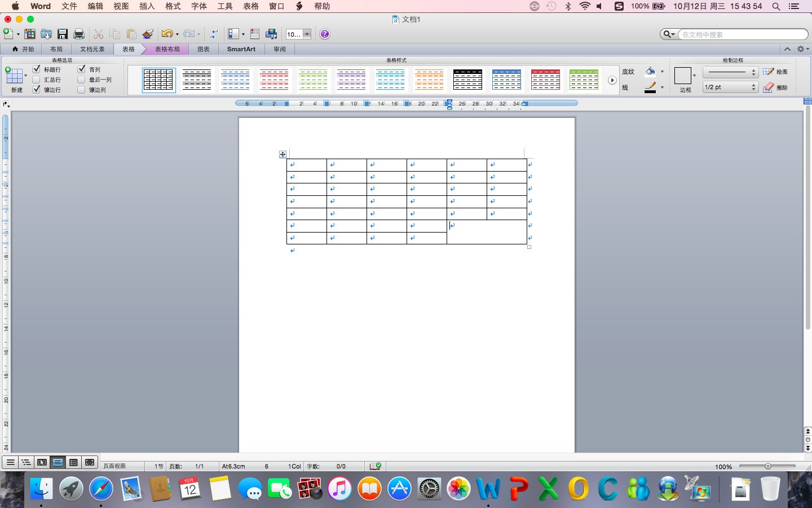Select the 绘图 draw table tool

(x=775, y=72)
